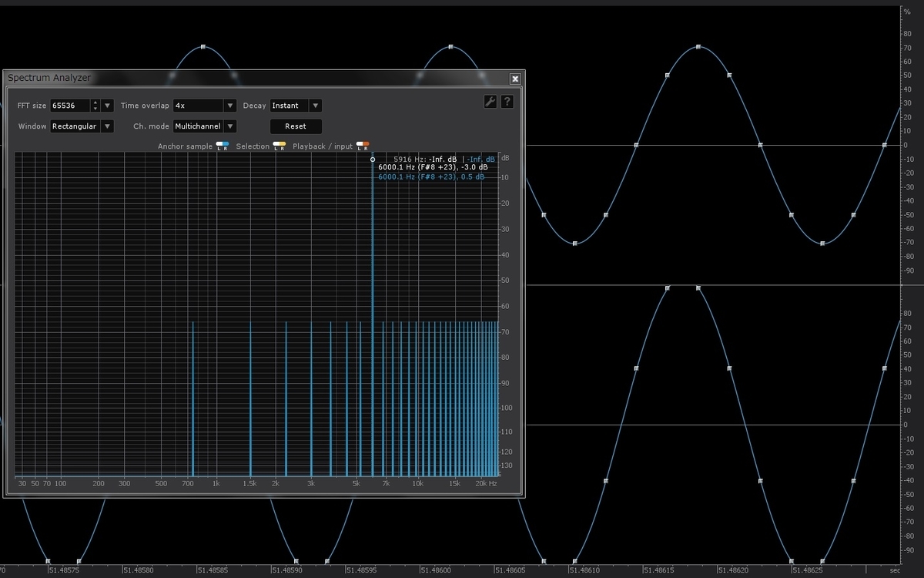Click the '100' frequency axis label

point(60,484)
